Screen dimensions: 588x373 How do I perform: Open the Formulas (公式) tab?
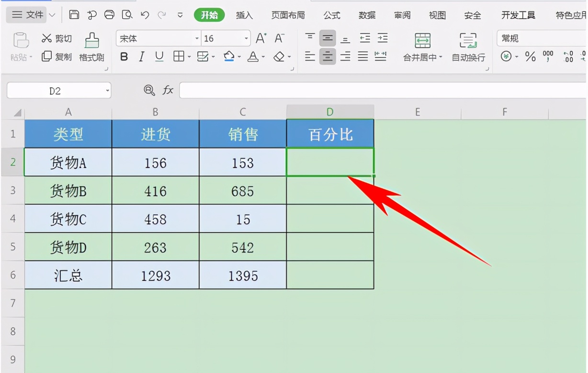(331, 15)
